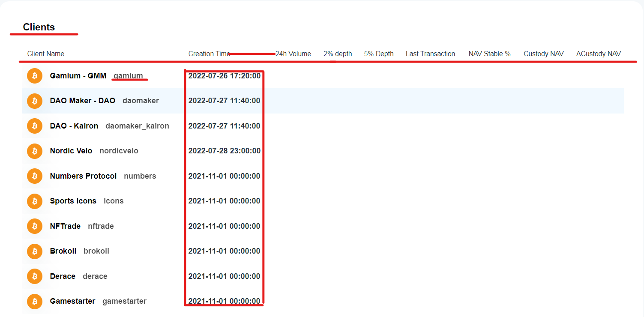The image size is (644, 317).
Task: Click the Bitcoin icon beside Sports Icons
Action: point(35,201)
